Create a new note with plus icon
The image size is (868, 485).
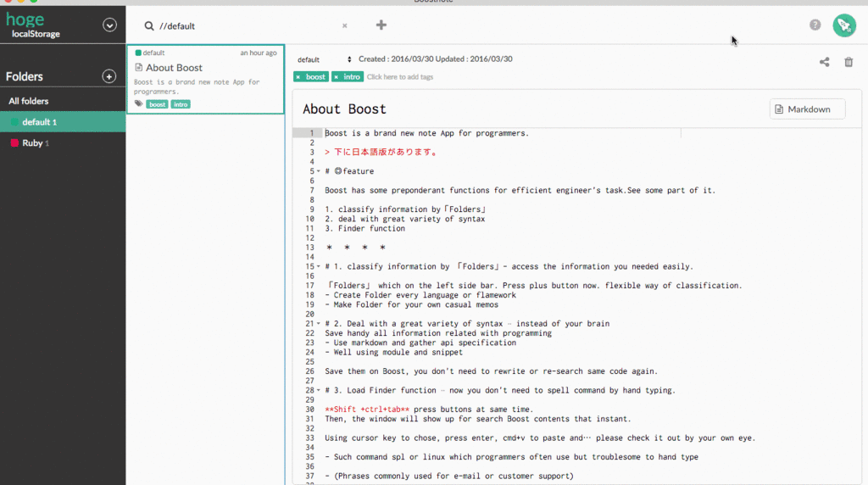pyautogui.click(x=381, y=25)
